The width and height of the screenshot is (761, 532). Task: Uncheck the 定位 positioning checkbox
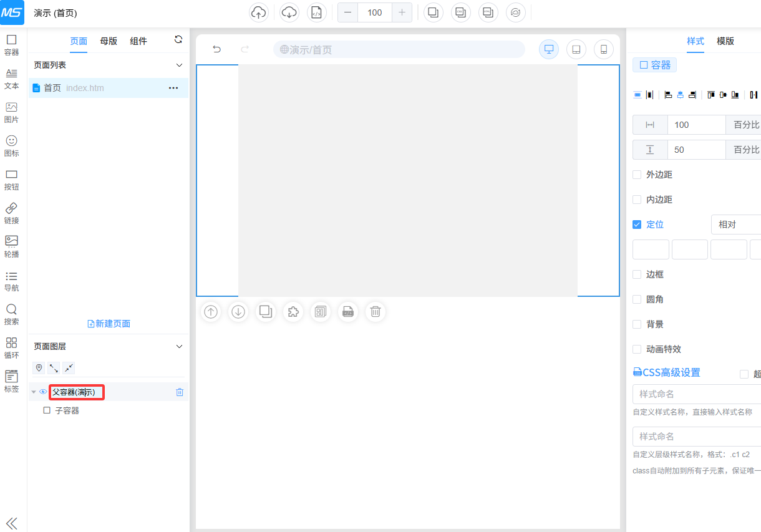(x=637, y=225)
